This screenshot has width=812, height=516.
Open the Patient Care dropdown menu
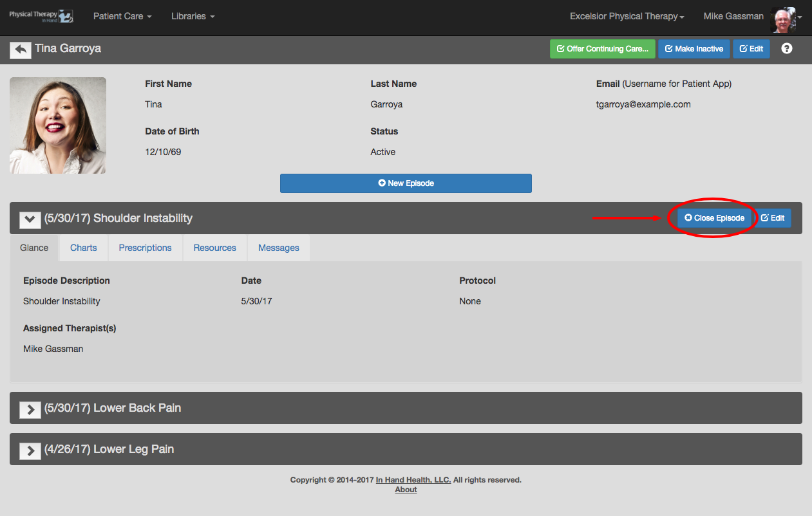pos(122,16)
